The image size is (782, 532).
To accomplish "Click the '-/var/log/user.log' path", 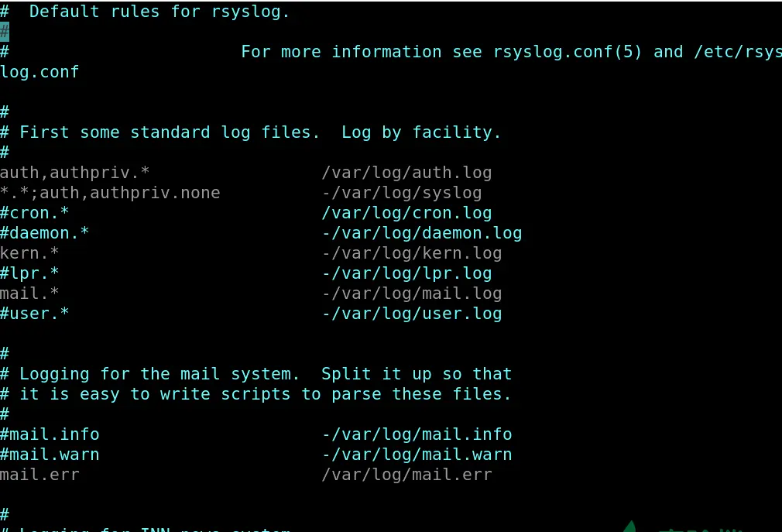I will (x=411, y=313).
